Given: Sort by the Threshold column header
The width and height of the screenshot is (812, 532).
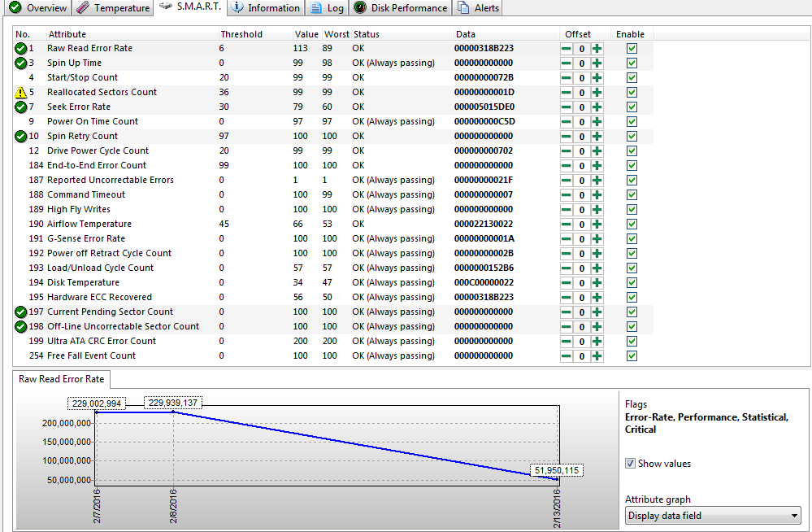Looking at the screenshot, I should pos(255,34).
